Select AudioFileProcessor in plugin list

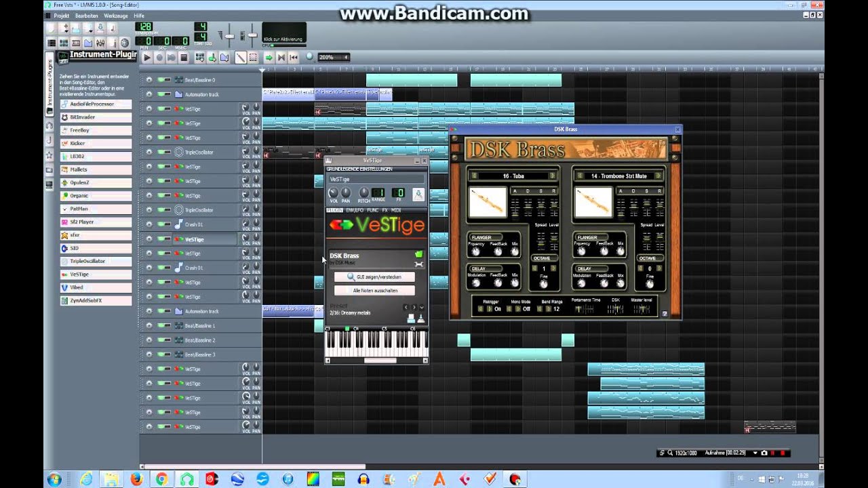tap(95, 104)
